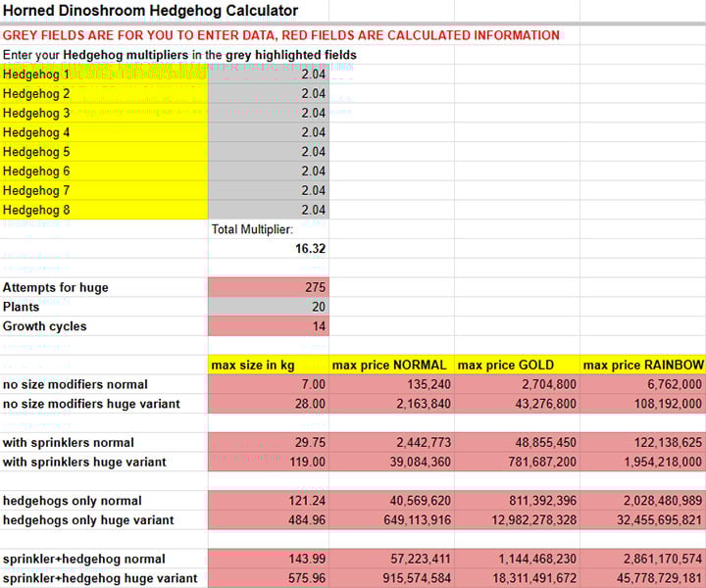Click the 'Hedgehog 1' yellow label cell
706x588 pixels.
tap(104, 74)
